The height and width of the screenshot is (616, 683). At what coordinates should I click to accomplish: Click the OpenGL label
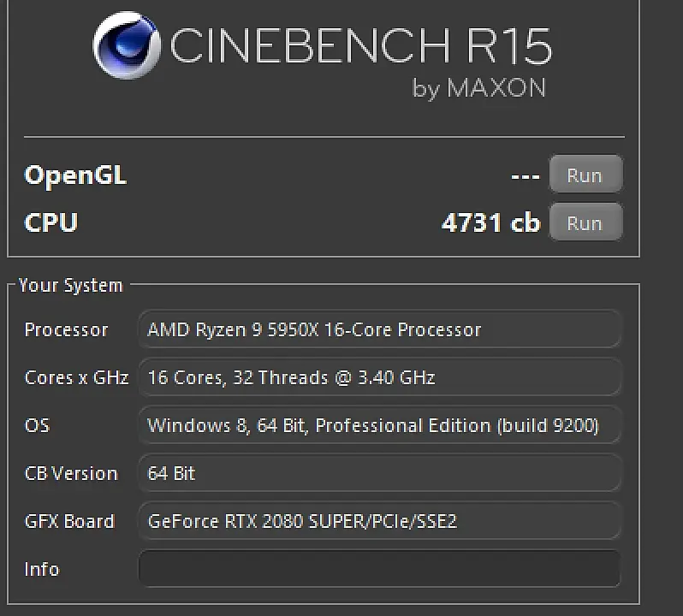[x=75, y=175]
